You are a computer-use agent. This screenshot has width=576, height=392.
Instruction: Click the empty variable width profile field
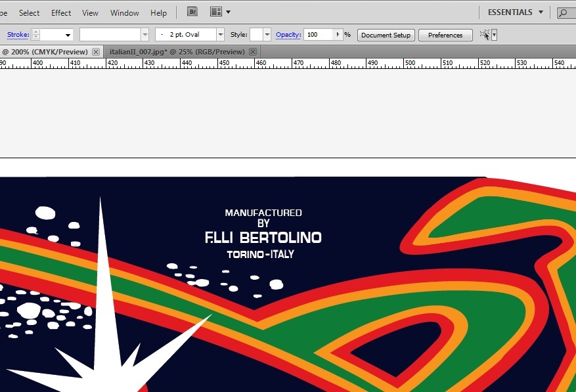coord(110,35)
